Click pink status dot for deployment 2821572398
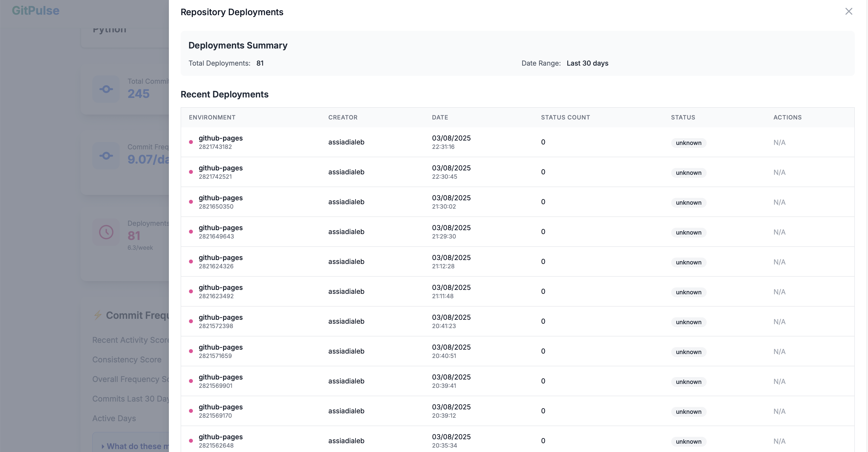Viewport: 868px width, 452px height. tap(191, 321)
